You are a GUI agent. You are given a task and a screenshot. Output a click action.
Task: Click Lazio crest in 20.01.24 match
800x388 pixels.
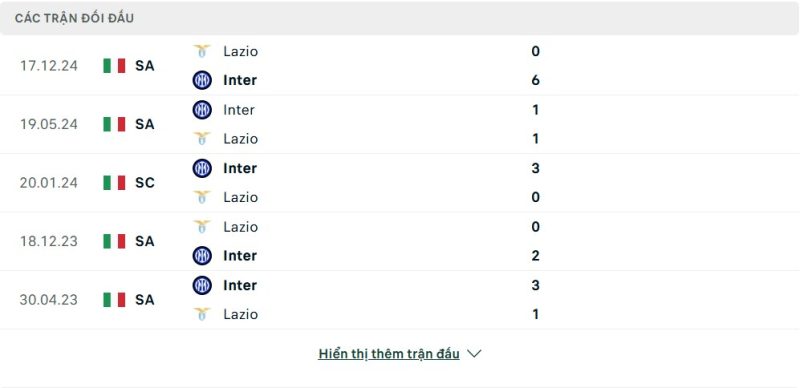click(x=202, y=197)
